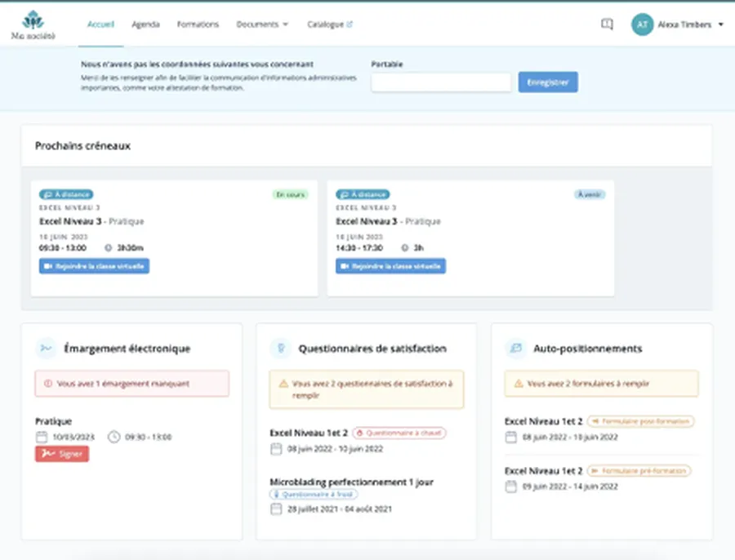This screenshot has height=560, width=735.
Task: Click the "Vous avez 2 formulaires à remplir" alert
Action: click(x=601, y=384)
